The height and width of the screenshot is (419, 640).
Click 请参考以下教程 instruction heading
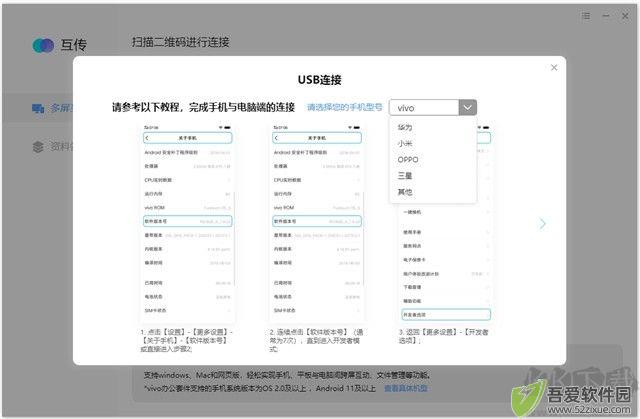[203, 107]
